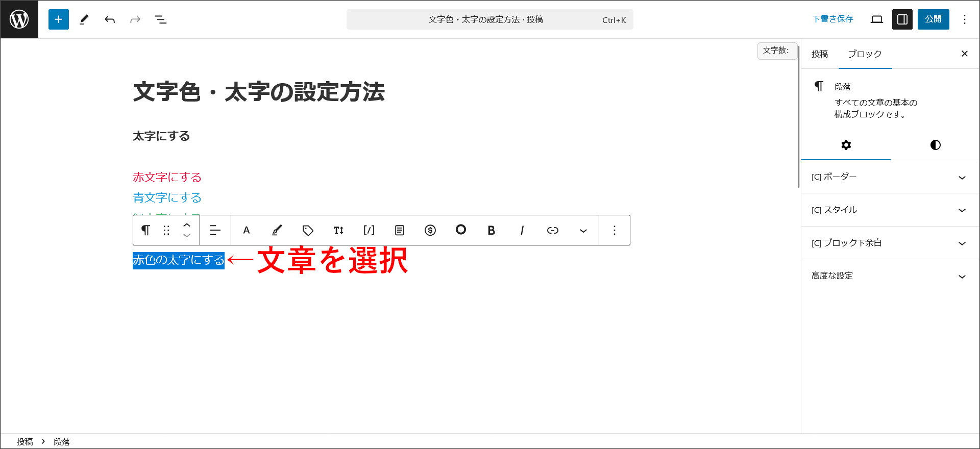Redo the last undone change
The image size is (980, 449).
pos(135,19)
